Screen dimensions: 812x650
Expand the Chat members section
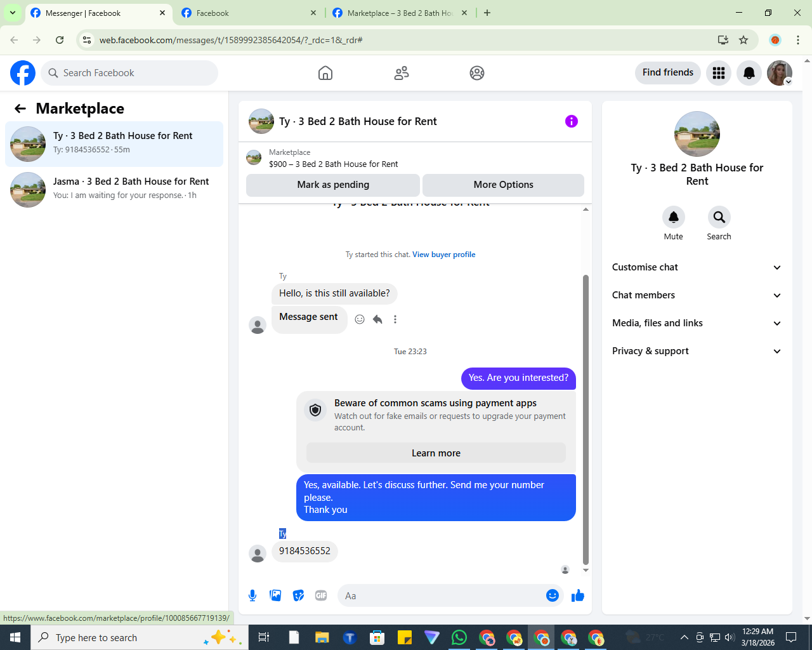tap(697, 295)
